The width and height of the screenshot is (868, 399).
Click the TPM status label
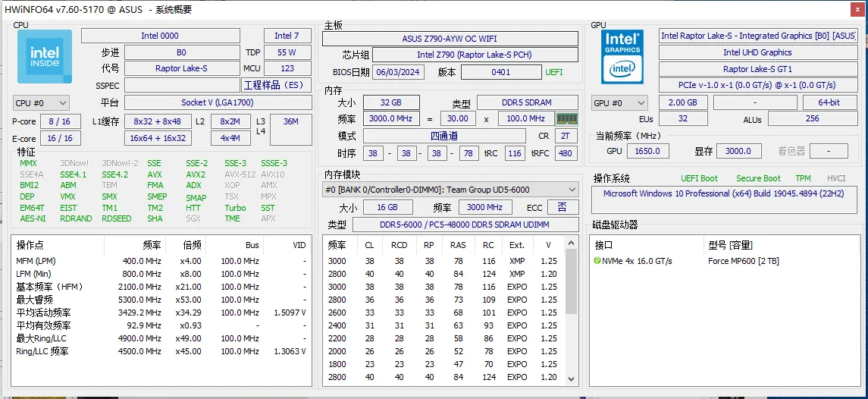pos(803,178)
